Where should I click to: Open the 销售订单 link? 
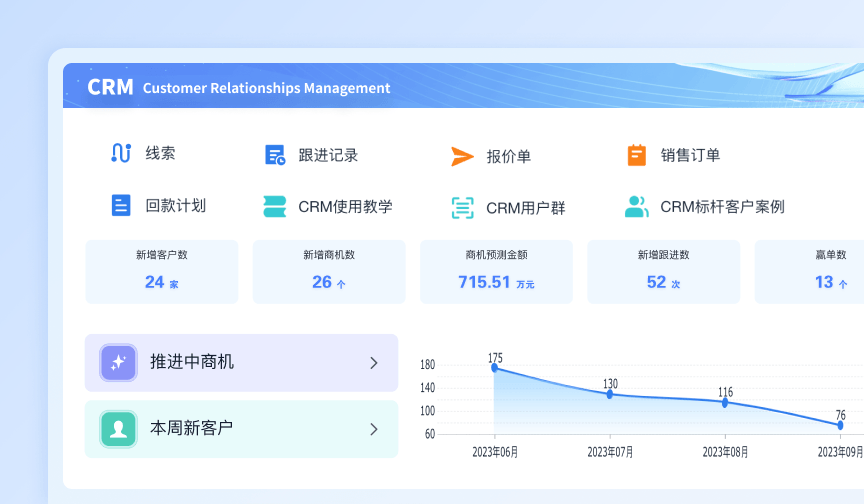(x=690, y=155)
